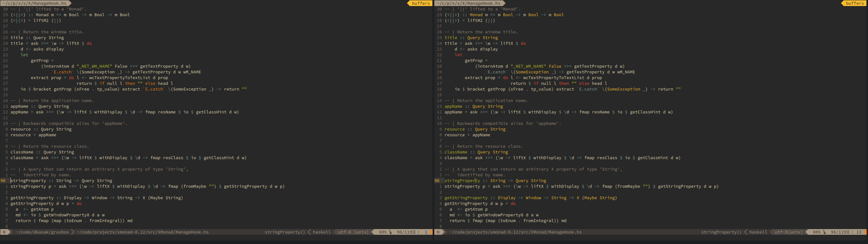Click the 'buffers' label in right pane tabline
868x244 pixels.
coord(855,3)
